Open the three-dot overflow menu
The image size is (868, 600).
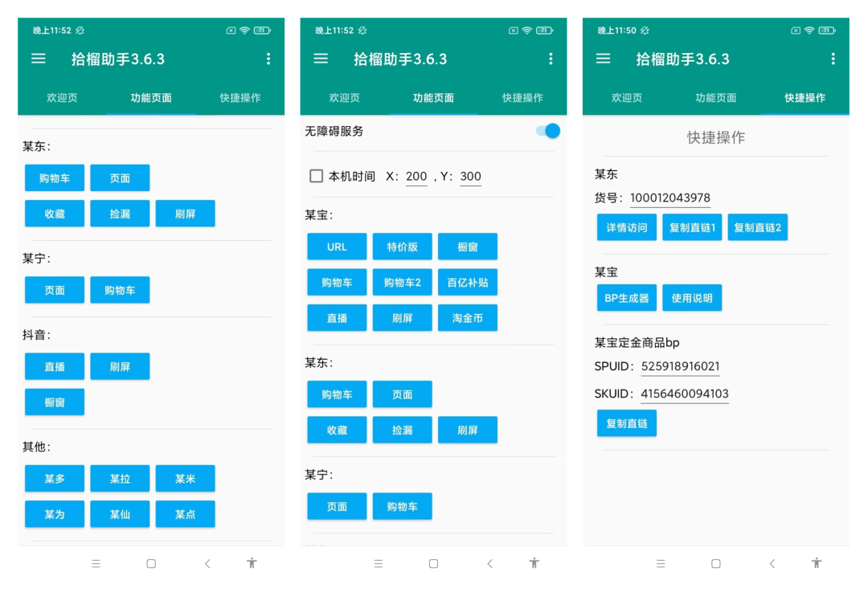[x=268, y=59]
